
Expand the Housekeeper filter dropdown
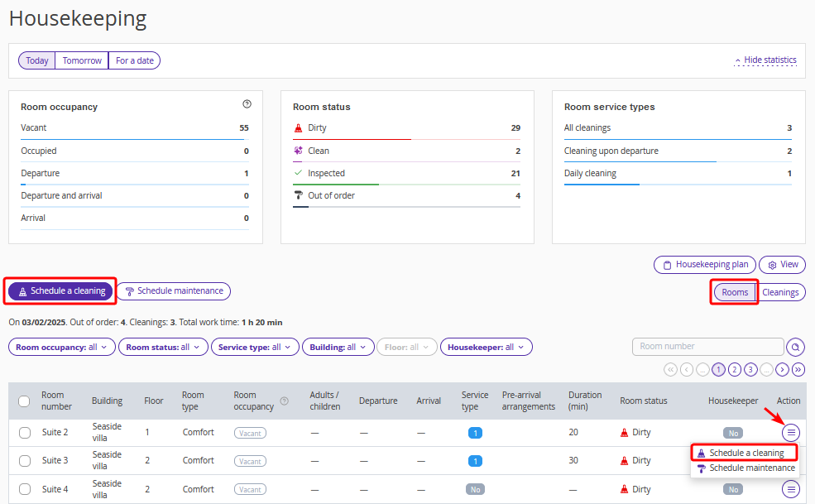[x=486, y=348]
